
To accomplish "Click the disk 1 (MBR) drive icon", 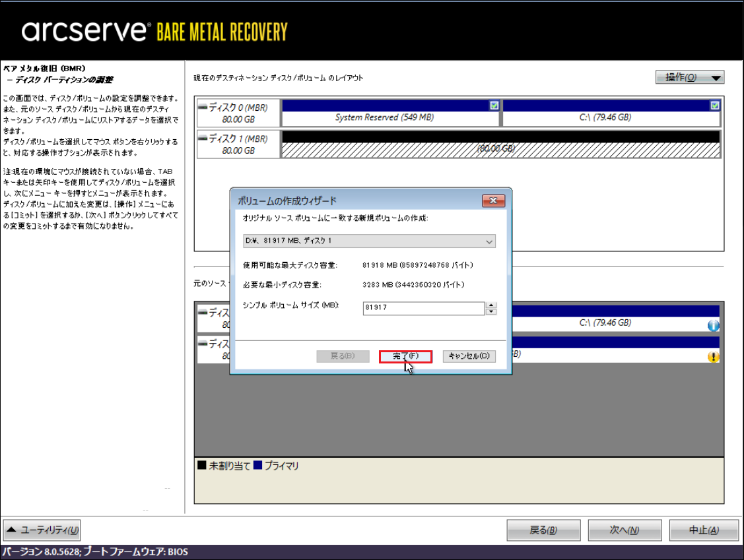I will [x=203, y=139].
